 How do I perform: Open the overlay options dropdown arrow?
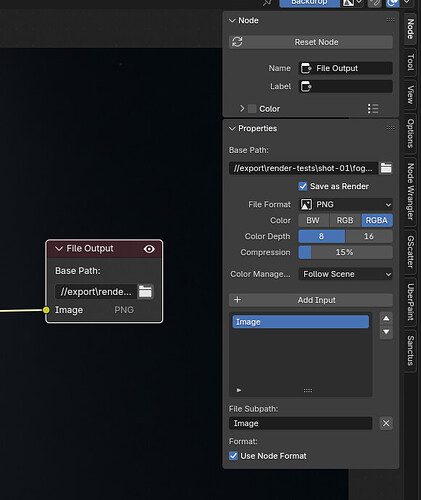[x=407, y=2]
